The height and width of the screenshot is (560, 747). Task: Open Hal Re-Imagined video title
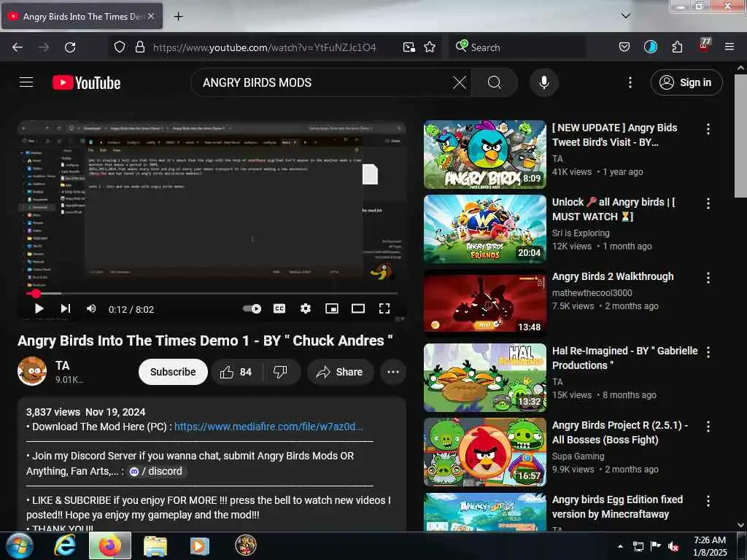pyautogui.click(x=624, y=357)
